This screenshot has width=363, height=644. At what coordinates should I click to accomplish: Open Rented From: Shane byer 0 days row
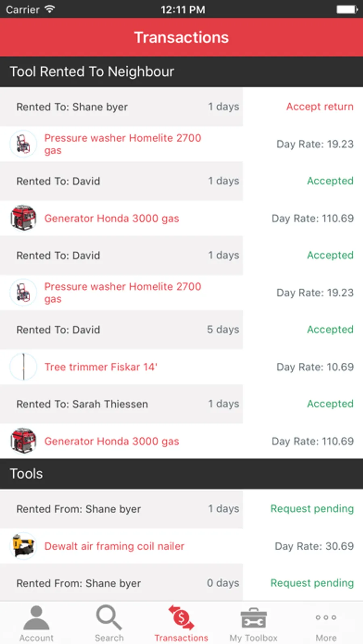[x=121, y=583]
